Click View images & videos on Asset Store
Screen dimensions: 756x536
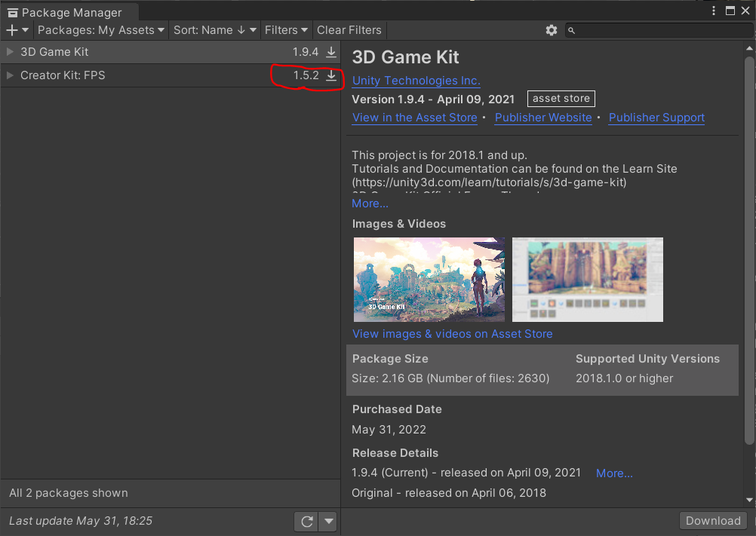click(x=452, y=334)
